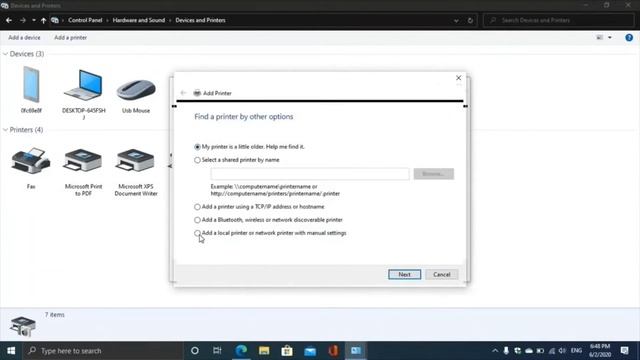Click the Explorer back navigation arrow

pyautogui.click(x=9, y=20)
